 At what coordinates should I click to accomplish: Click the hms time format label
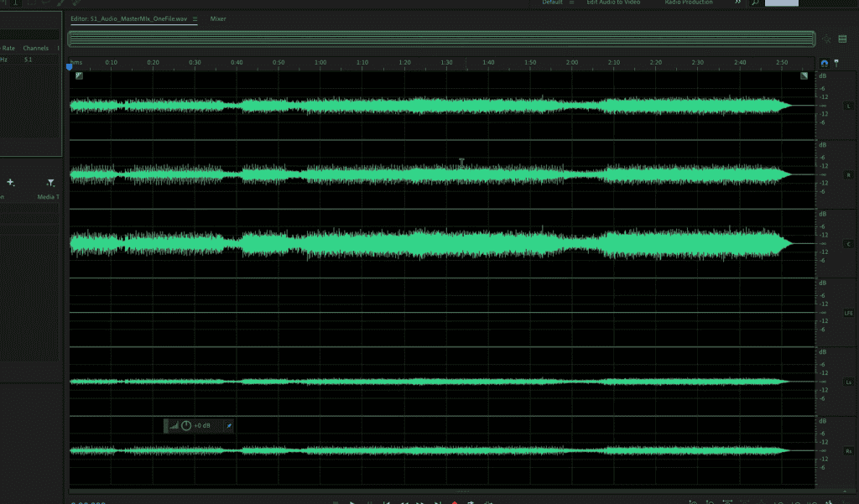coord(76,62)
